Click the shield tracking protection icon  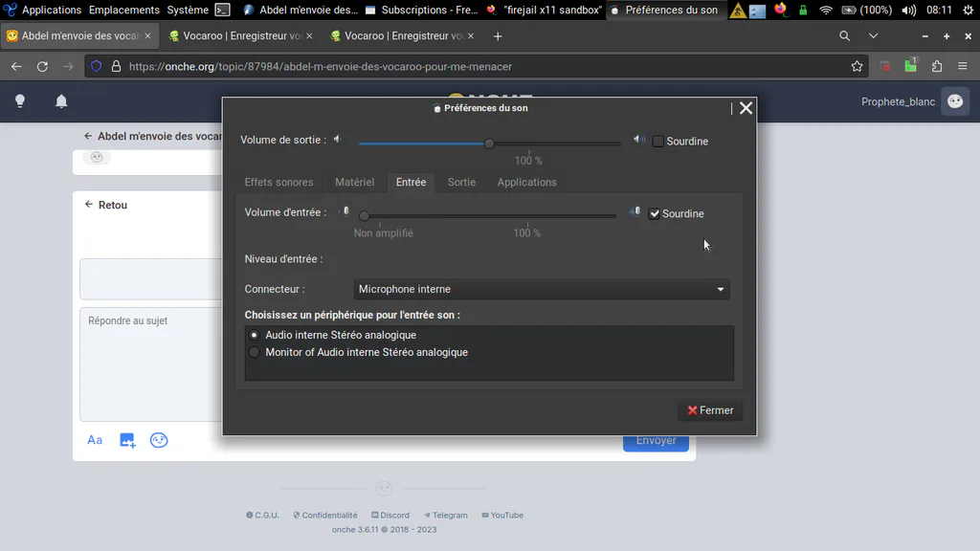pos(97,66)
